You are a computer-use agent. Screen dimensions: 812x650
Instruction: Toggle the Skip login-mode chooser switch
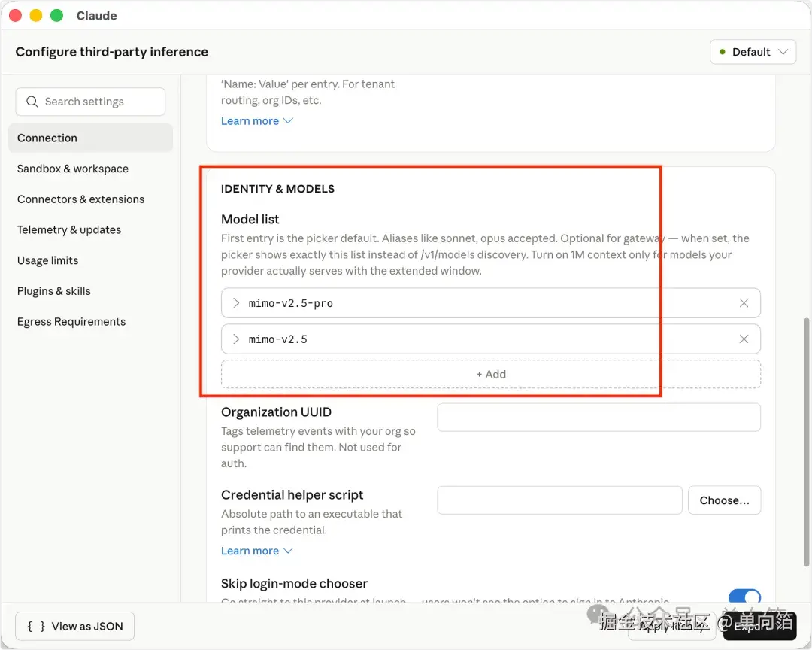(x=744, y=596)
